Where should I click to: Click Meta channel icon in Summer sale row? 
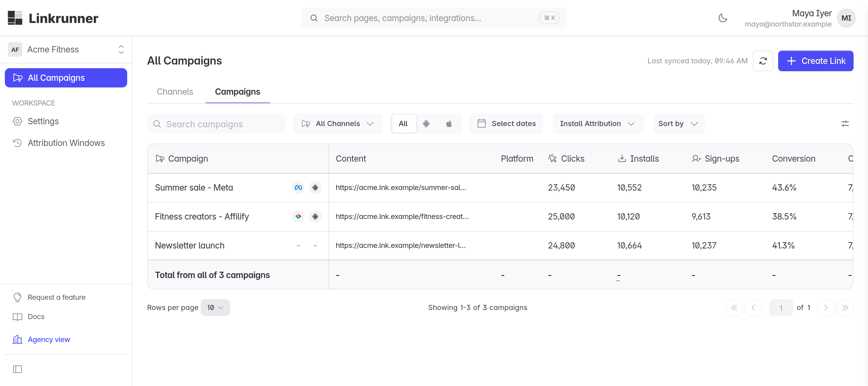click(x=298, y=188)
